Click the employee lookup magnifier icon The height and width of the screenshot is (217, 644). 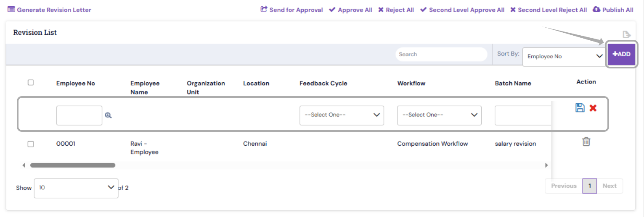pyautogui.click(x=108, y=115)
